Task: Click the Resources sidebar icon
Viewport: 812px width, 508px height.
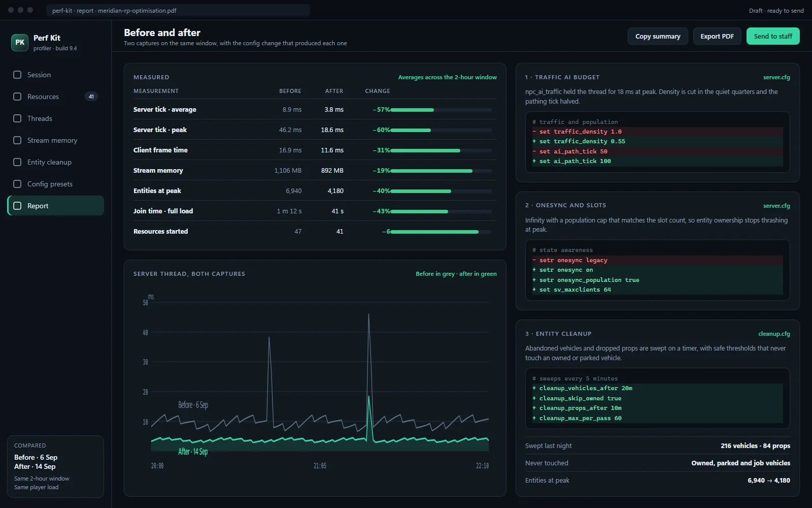Action: point(17,97)
